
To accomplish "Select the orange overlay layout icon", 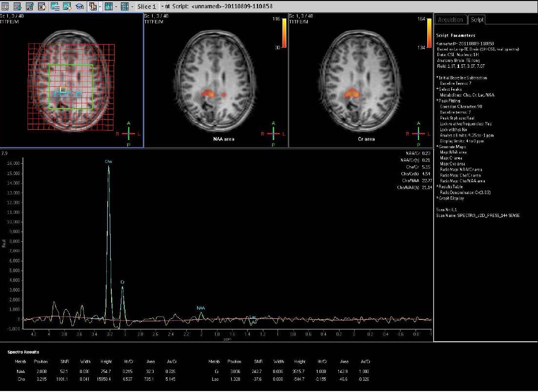I will point(92,6).
